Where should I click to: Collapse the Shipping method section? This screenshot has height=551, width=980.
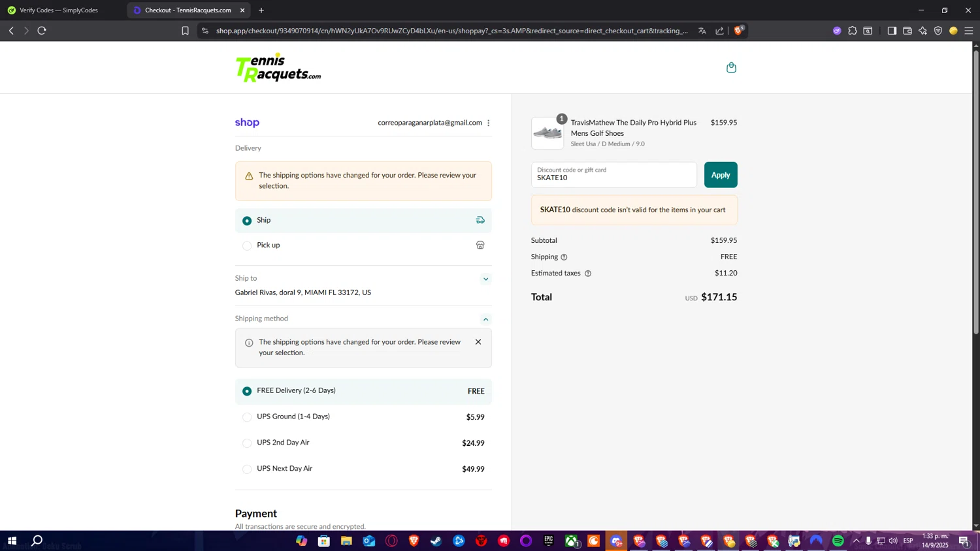[485, 319]
